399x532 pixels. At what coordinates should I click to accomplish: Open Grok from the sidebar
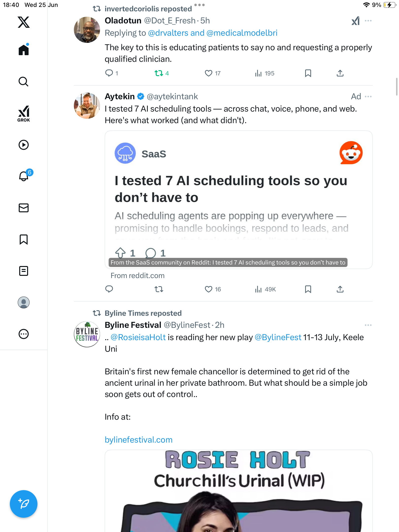pos(24,114)
